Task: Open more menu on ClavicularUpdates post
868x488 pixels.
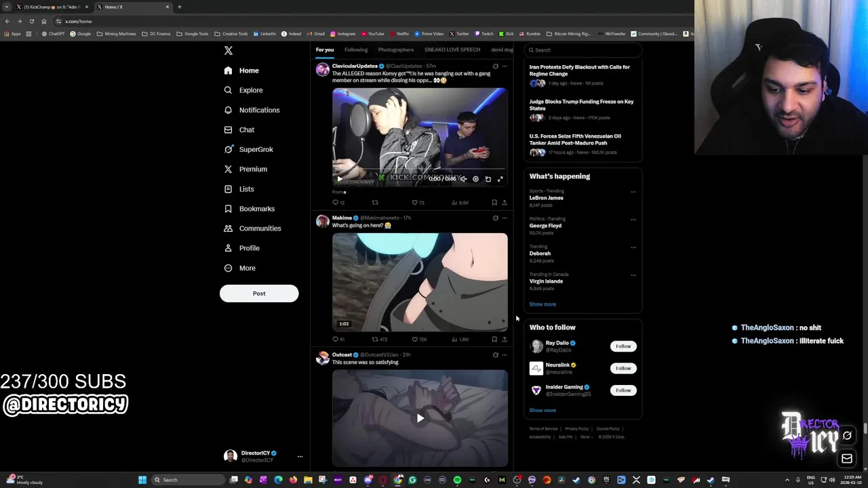Action: tap(505, 66)
